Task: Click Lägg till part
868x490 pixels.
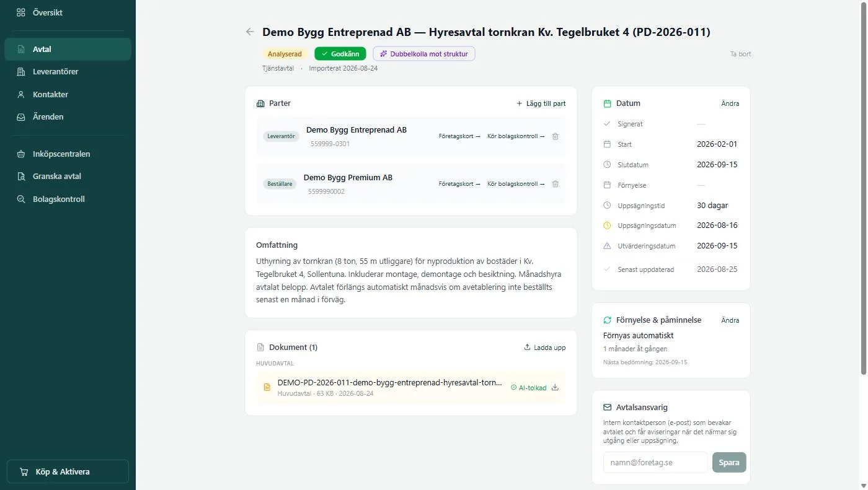Action: coord(541,103)
